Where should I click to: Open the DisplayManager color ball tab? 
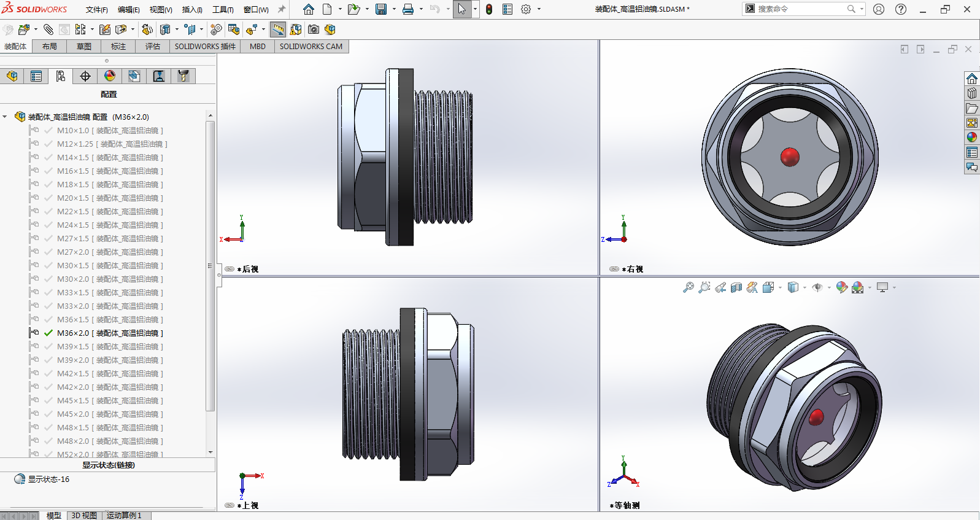[x=110, y=76]
